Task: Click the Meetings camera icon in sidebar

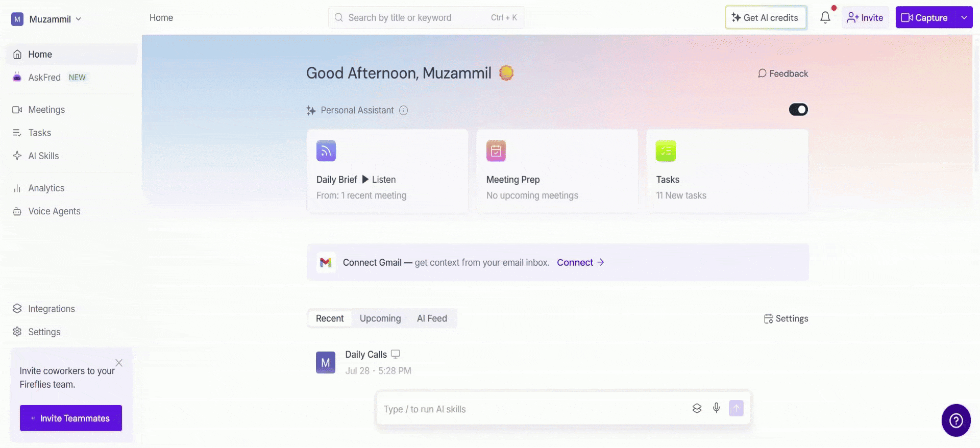Action: [17, 110]
